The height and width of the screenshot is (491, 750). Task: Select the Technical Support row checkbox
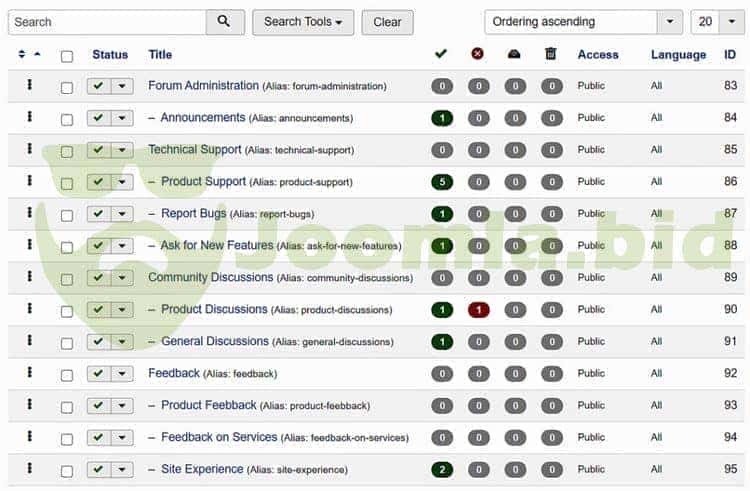(67, 152)
